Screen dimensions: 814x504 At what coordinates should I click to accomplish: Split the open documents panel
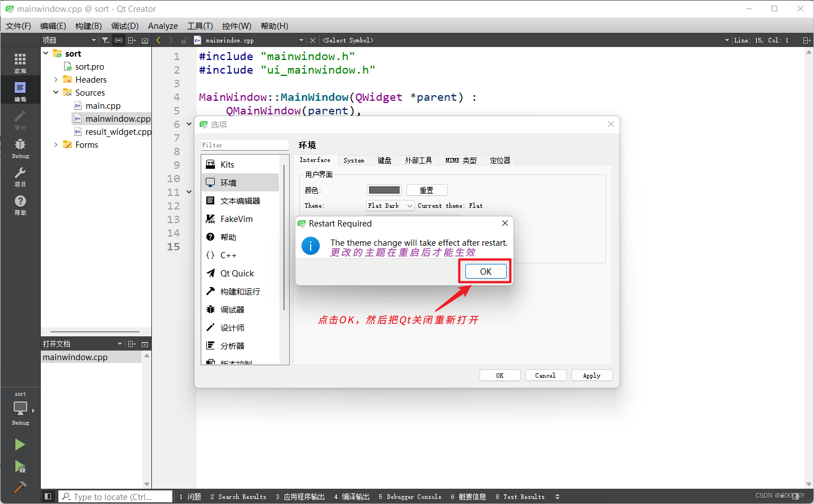click(132, 344)
